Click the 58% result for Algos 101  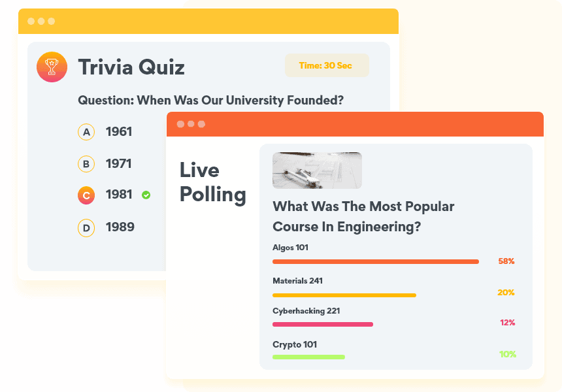coord(506,261)
